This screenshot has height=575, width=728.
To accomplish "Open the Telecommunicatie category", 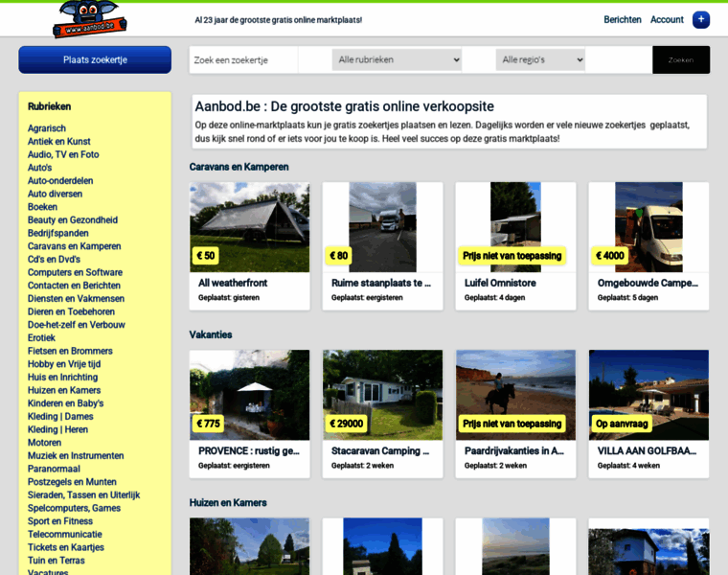I will pyautogui.click(x=64, y=534).
